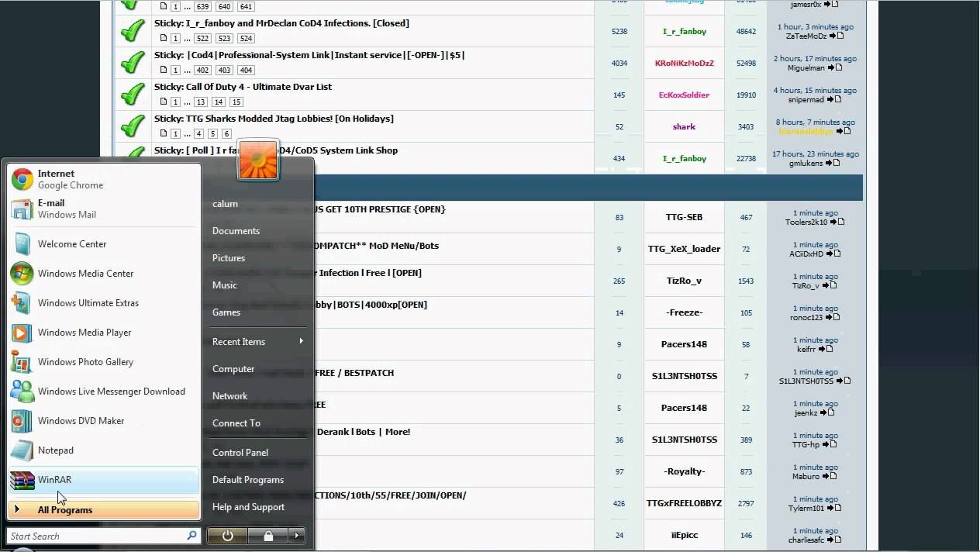The height and width of the screenshot is (552, 980).
Task: Go to page 6 of Sharks Jtag thread
Action: [x=226, y=133]
